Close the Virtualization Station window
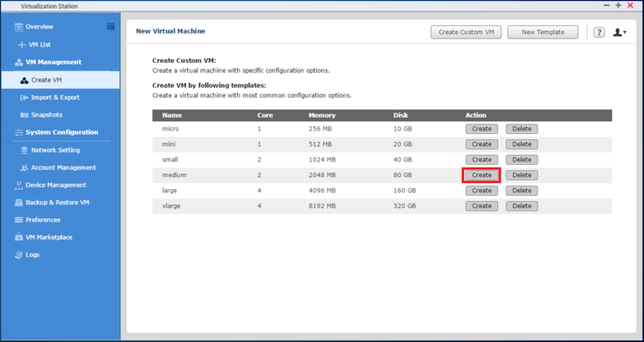Viewport: 644px width, 342px height. point(630,5)
